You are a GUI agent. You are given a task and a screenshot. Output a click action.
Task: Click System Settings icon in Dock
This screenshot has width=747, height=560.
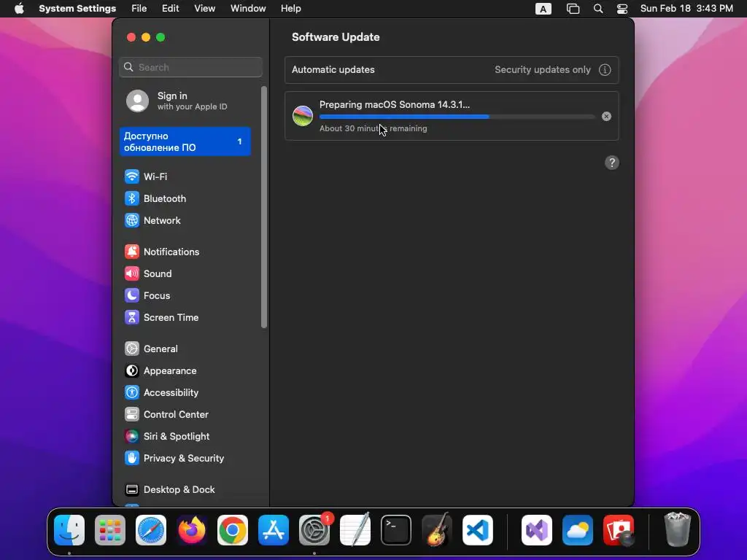click(314, 530)
